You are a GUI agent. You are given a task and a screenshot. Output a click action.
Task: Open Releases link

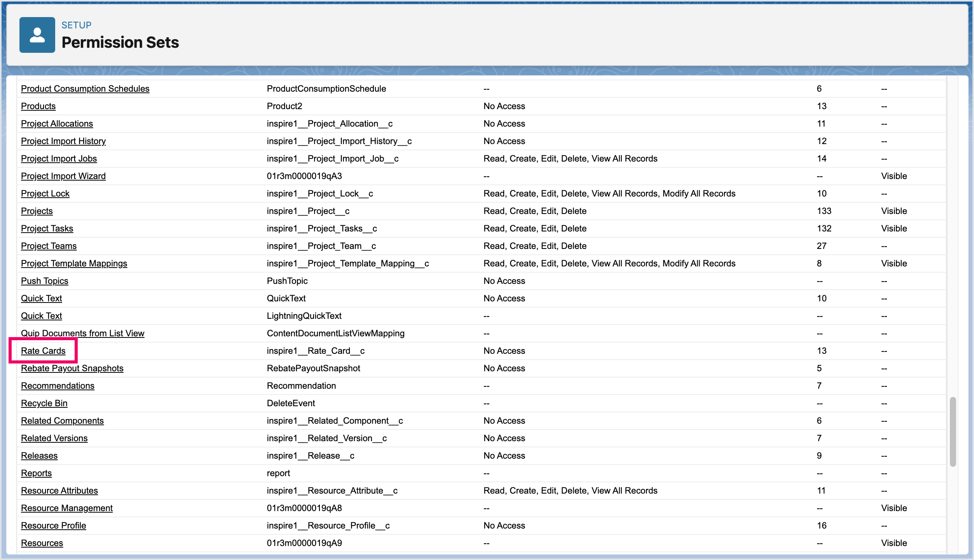pos(39,456)
